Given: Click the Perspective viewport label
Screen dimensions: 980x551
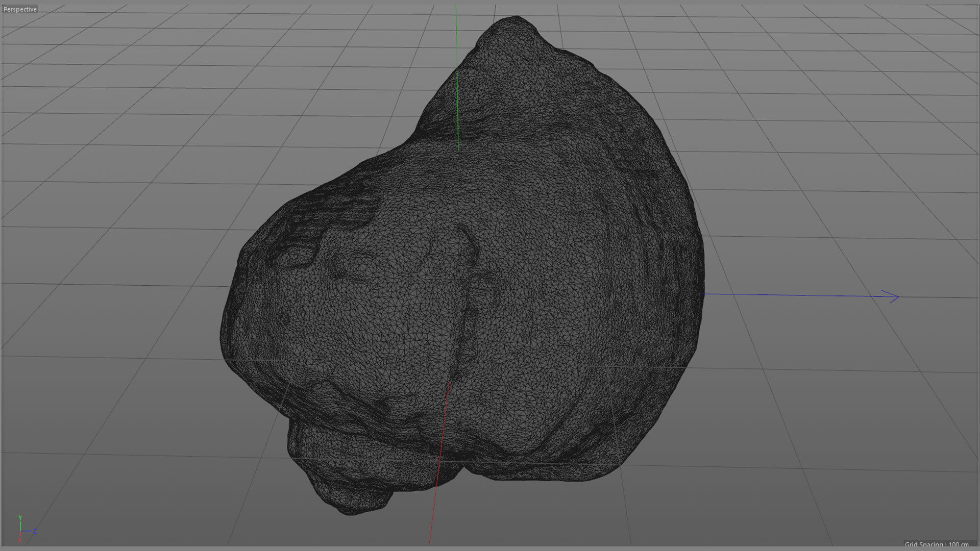Looking at the screenshot, I should pyautogui.click(x=20, y=9).
